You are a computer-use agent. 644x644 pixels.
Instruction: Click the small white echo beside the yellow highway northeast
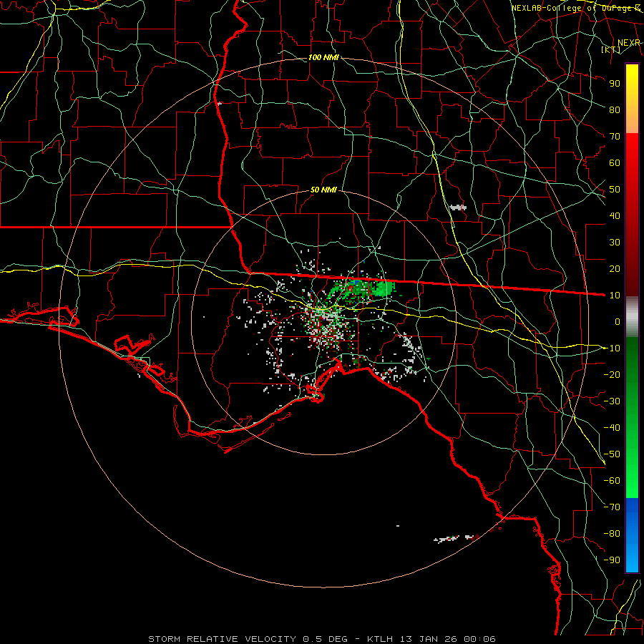click(458, 208)
